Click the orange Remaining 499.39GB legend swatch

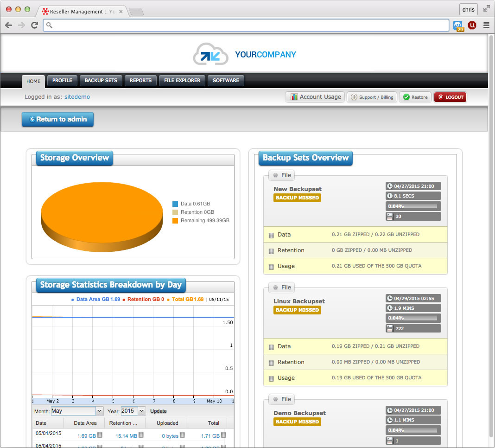coord(175,221)
